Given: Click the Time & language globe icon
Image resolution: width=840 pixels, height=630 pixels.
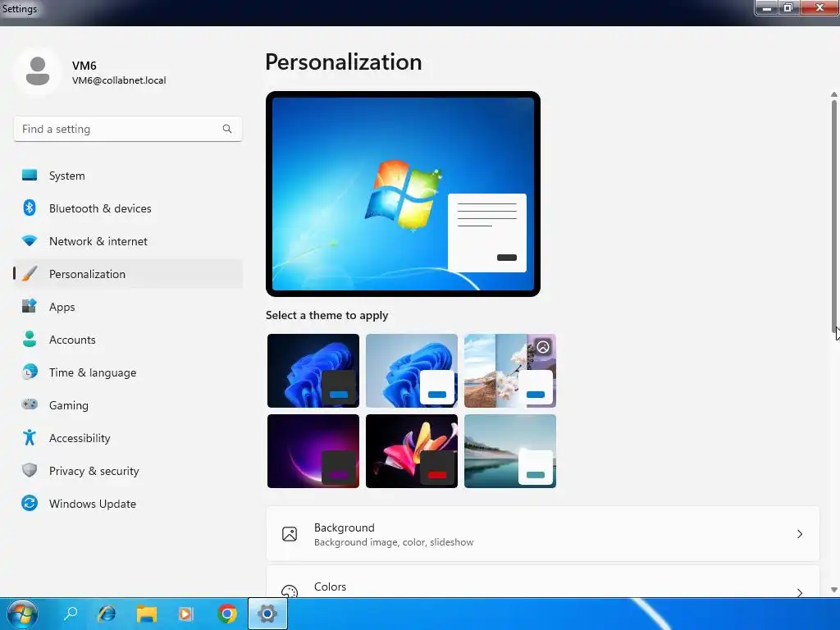Looking at the screenshot, I should (x=30, y=372).
